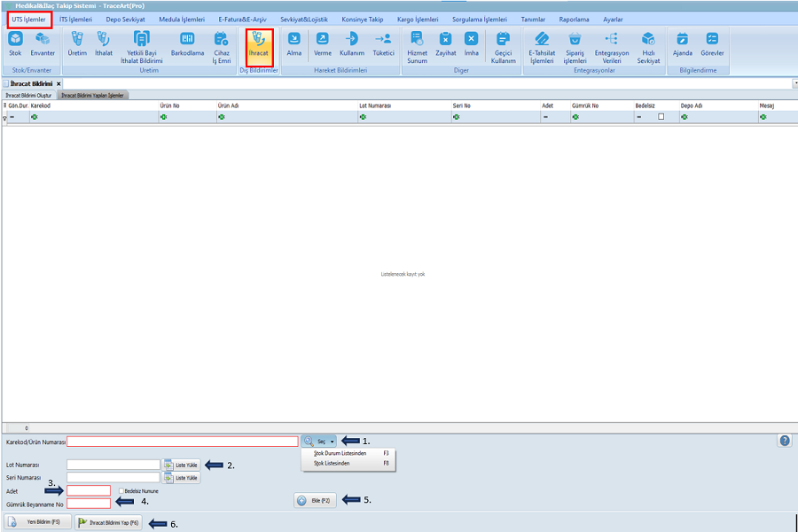Screen dimensions: 798x532
Task: Switch to İhracat Bildirimi Yapılan İşlemler tab
Action: click(x=92, y=95)
